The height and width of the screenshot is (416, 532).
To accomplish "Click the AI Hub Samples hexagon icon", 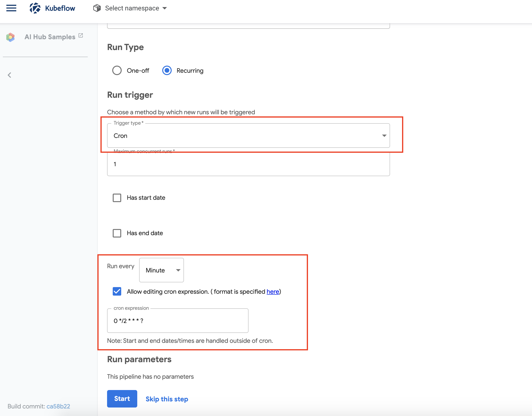I will (x=10, y=37).
